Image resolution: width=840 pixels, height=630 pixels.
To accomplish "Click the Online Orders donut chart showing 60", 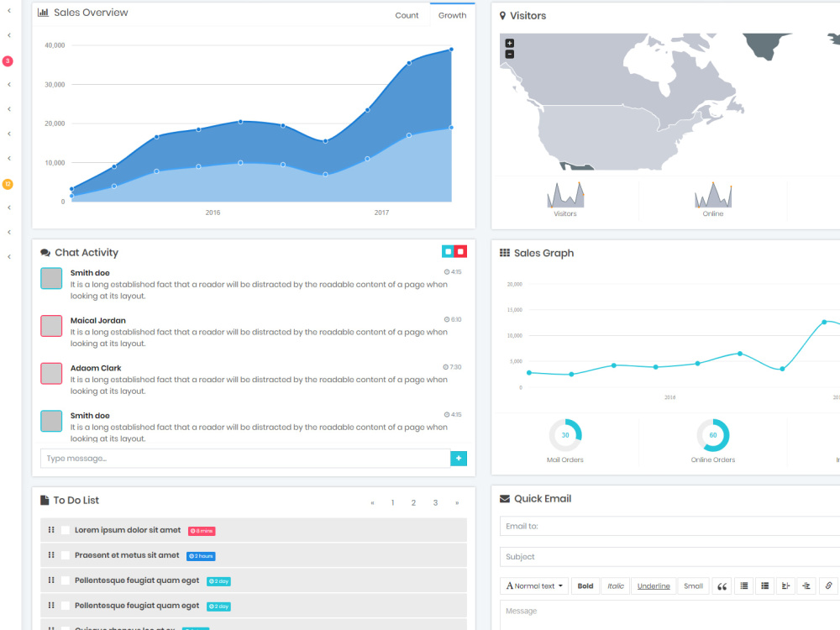I will [713, 435].
